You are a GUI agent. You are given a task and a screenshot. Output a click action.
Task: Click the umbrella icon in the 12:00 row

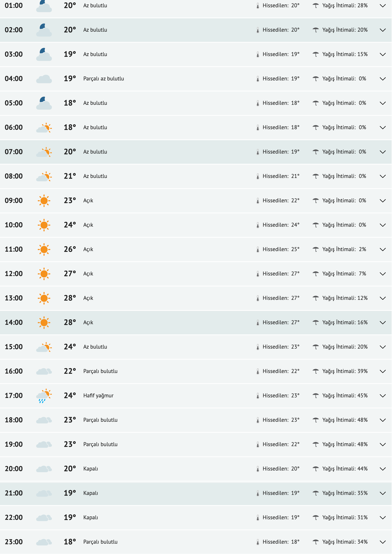(x=316, y=274)
